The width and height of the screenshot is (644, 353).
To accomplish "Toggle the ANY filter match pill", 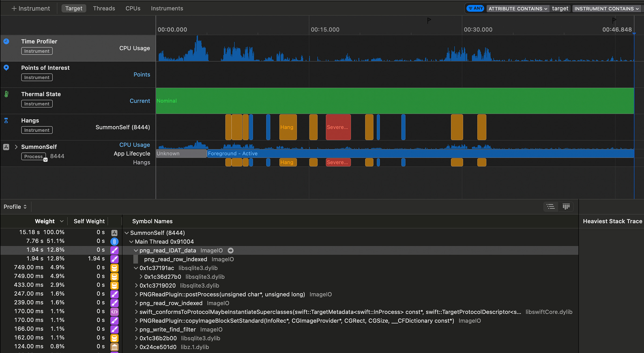I will [x=475, y=8].
